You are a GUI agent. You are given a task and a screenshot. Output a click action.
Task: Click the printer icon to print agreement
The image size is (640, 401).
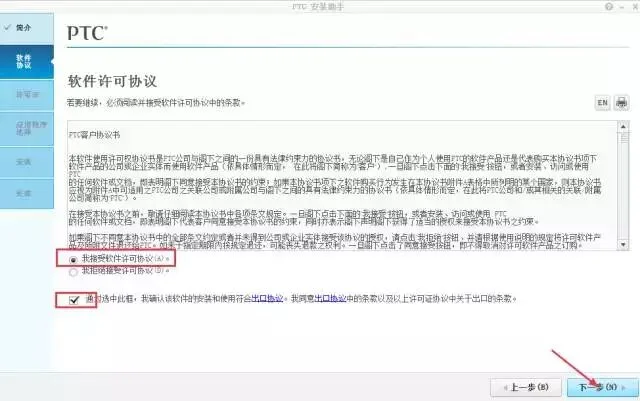[621, 102]
